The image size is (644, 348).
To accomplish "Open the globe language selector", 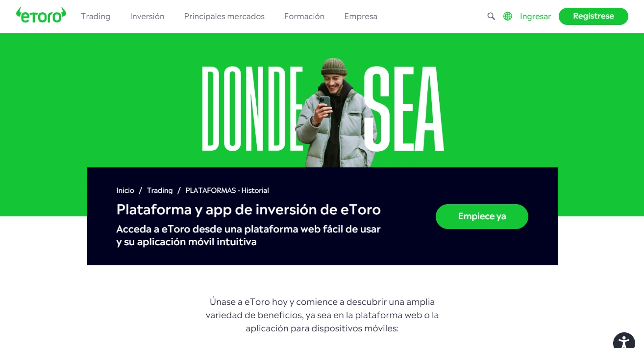I will click(x=508, y=16).
